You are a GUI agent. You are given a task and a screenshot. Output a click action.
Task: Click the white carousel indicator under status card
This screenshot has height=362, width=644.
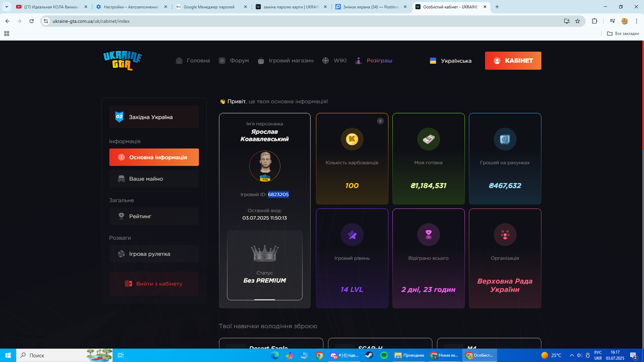[x=265, y=299]
